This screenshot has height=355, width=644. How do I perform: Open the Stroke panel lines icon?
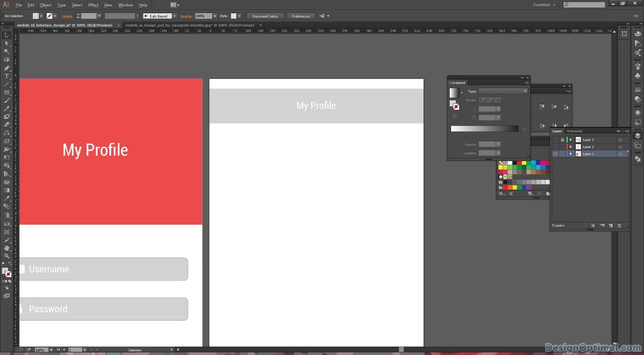click(638, 89)
